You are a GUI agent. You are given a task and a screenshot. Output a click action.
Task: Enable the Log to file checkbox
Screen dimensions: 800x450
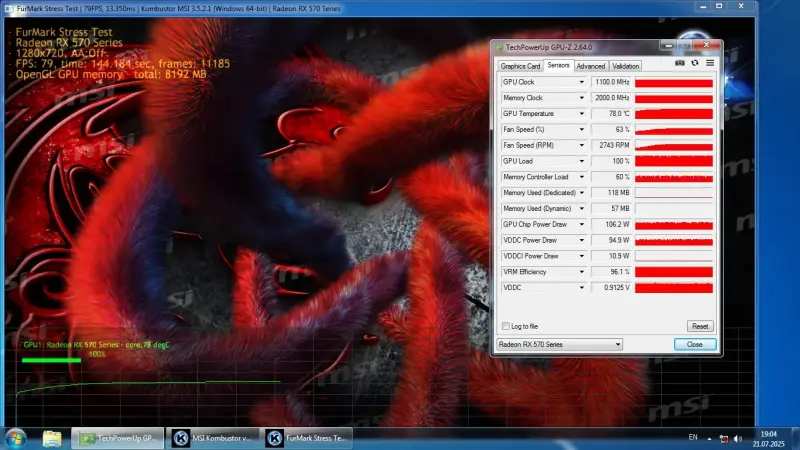(x=506, y=326)
